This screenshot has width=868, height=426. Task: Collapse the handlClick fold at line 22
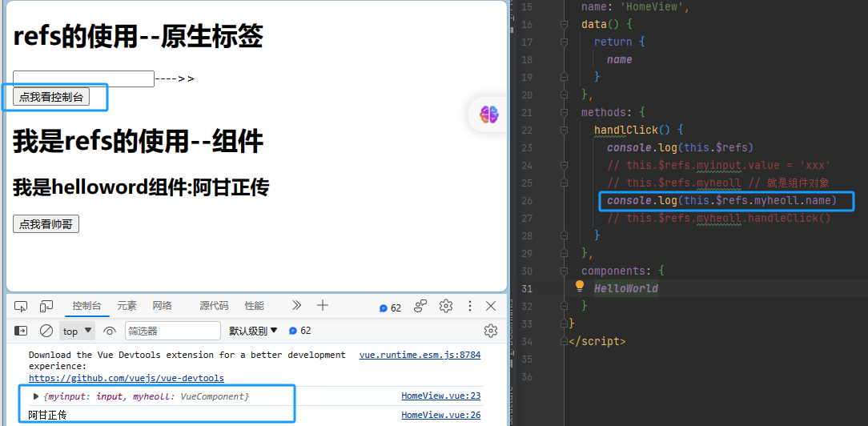(x=564, y=130)
